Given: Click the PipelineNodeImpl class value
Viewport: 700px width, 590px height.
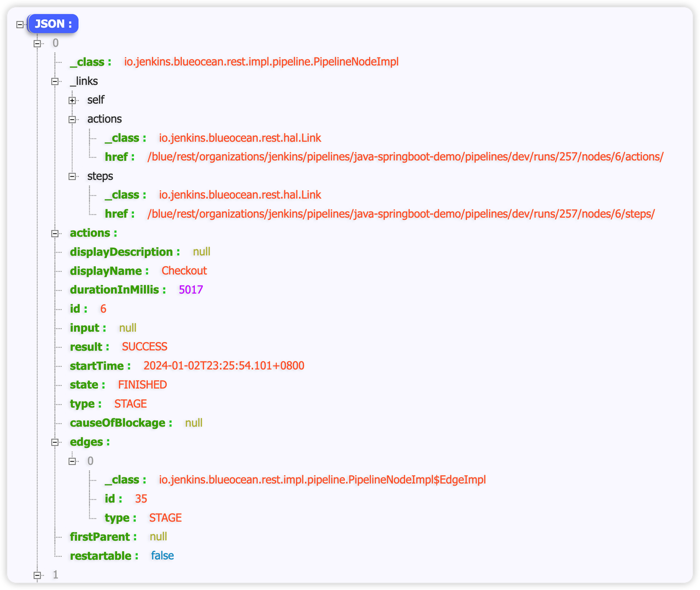Looking at the screenshot, I should coord(261,62).
